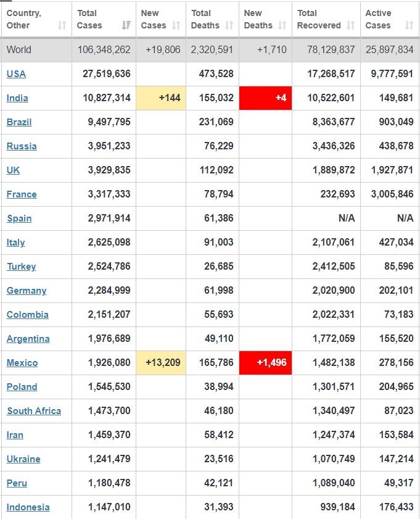The height and width of the screenshot is (519, 420).
Task: Click Mexico's red +1,496 new deaths cell
Action: 265,362
